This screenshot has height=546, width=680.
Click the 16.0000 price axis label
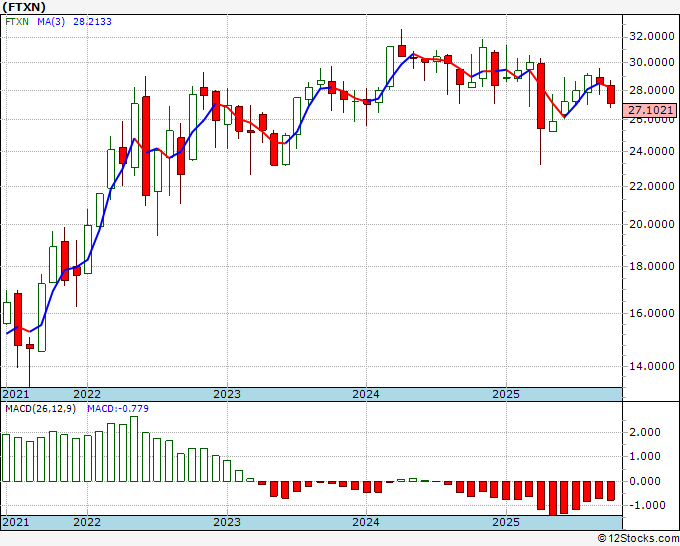[x=652, y=313]
